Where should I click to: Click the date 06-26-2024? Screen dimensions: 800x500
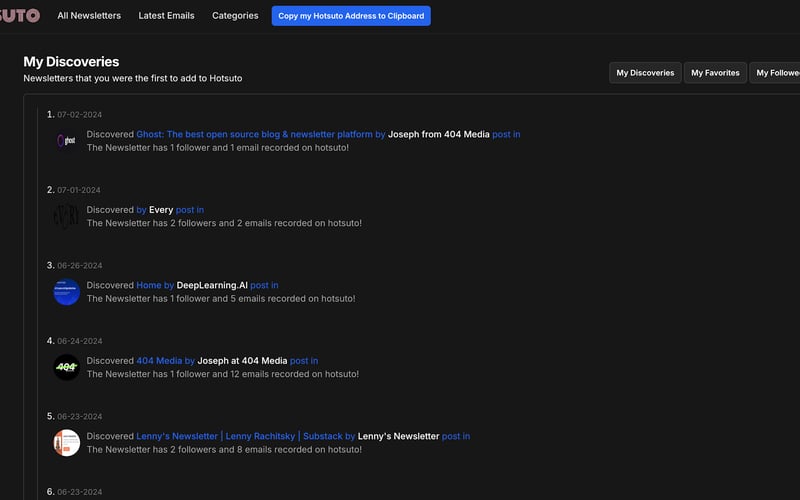click(x=80, y=266)
